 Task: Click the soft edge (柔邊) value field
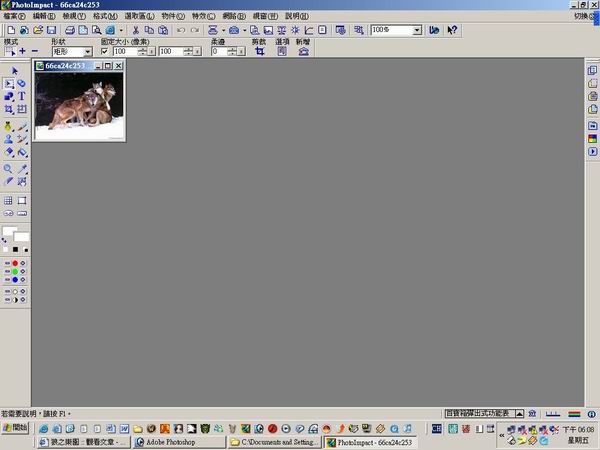(220, 51)
